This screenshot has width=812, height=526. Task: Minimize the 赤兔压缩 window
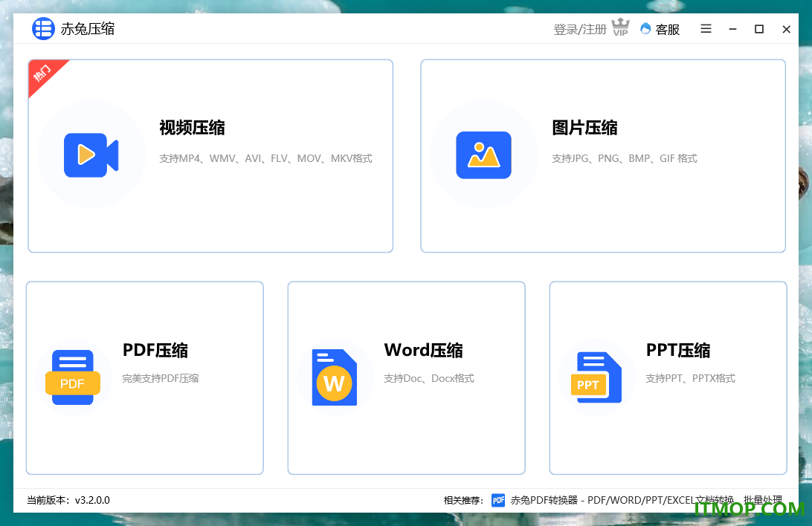732,30
